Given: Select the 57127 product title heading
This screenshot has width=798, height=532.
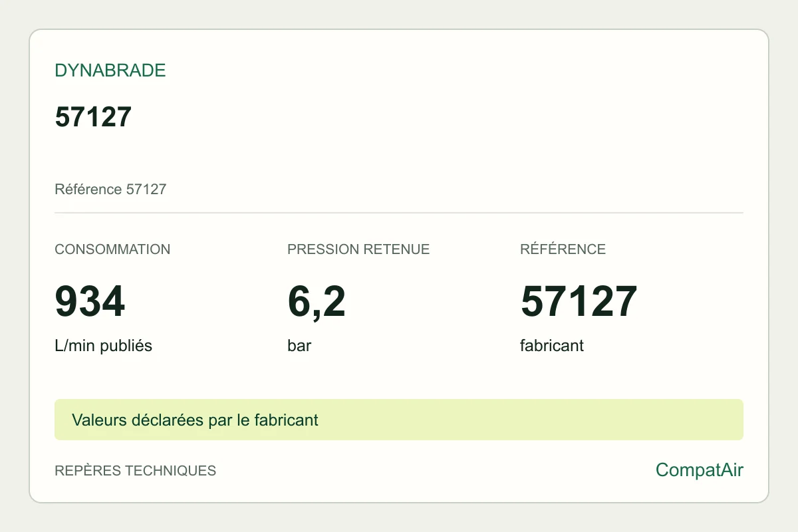Looking at the screenshot, I should point(93,117).
